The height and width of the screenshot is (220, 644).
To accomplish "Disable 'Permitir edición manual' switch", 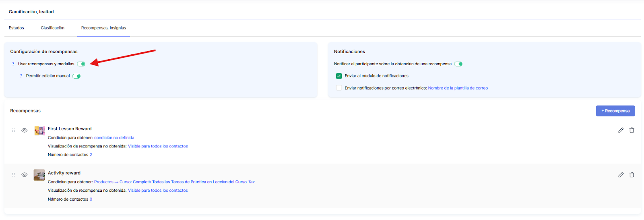I will click(76, 76).
